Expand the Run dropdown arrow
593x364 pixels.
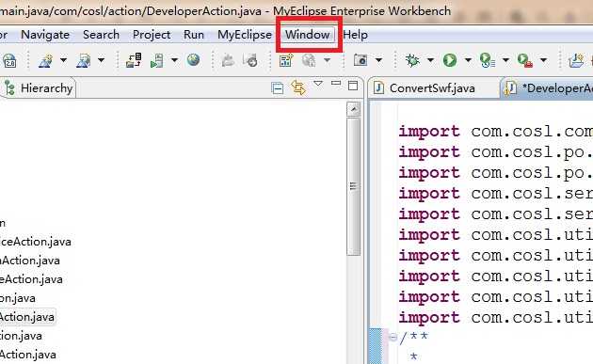click(468, 60)
